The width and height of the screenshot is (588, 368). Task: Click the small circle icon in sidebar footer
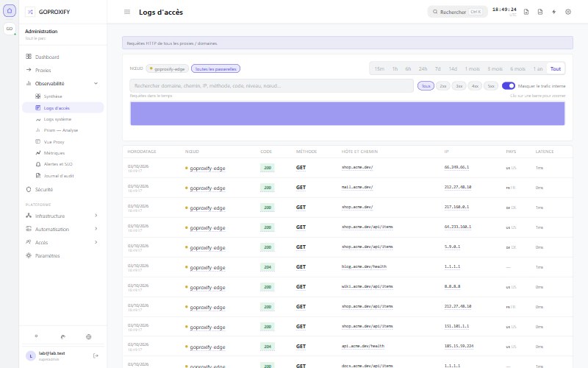36,336
